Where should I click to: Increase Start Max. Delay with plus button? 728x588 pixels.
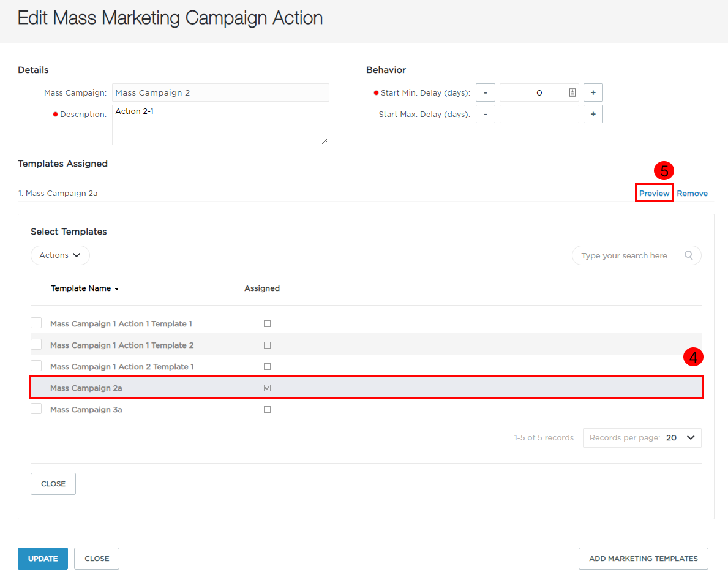click(x=593, y=115)
